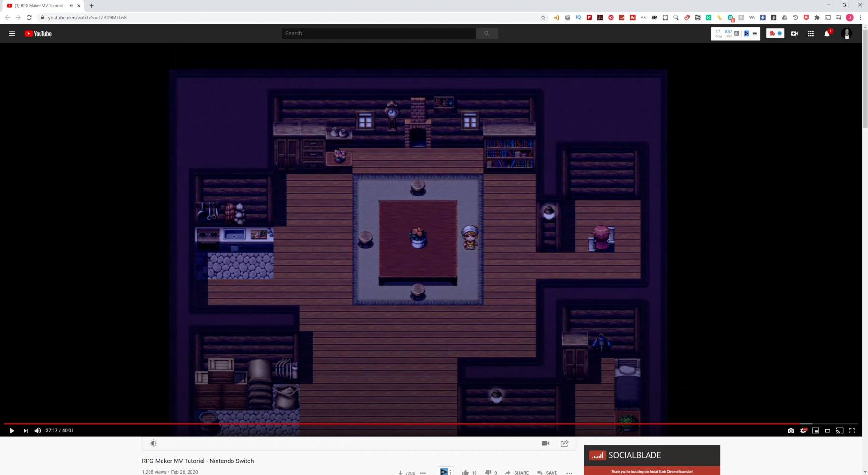The width and height of the screenshot is (868, 475).
Task: Click the magnifier search button
Action: pos(487,33)
